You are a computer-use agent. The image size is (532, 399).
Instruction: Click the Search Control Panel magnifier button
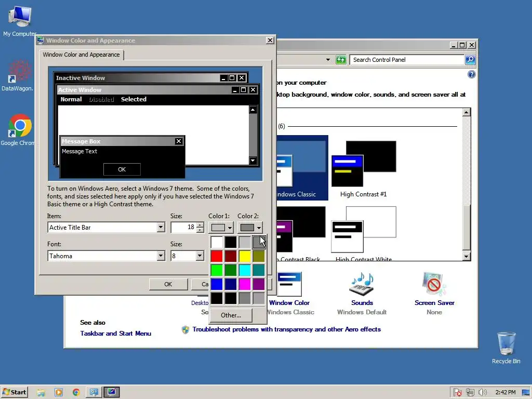pos(470,60)
